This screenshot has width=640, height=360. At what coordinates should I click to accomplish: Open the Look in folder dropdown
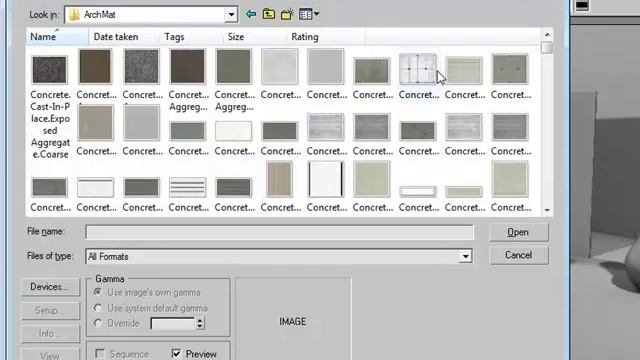tap(231, 15)
